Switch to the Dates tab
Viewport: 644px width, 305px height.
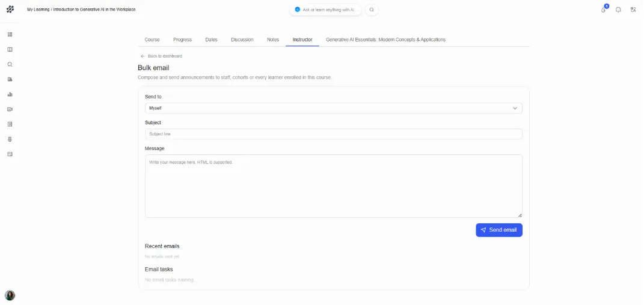(x=211, y=40)
